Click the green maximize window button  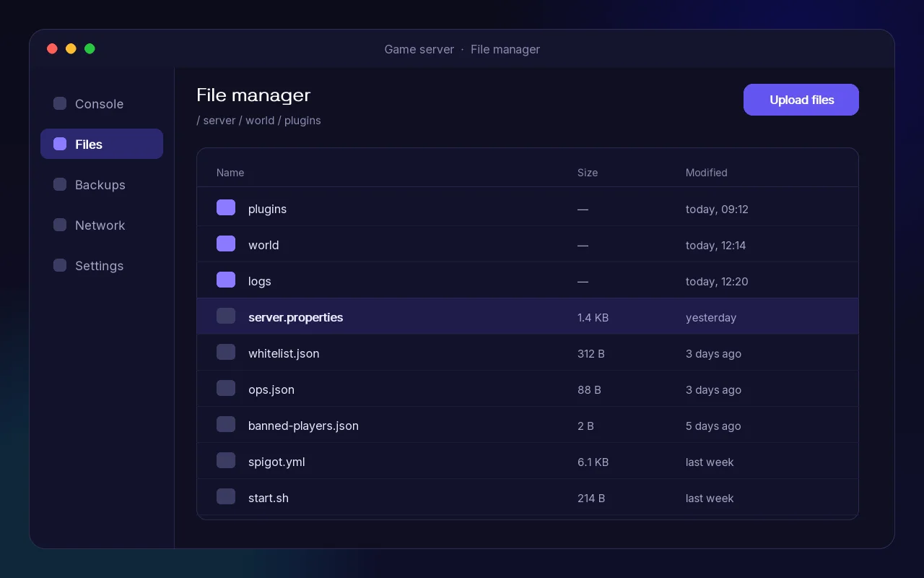point(90,48)
